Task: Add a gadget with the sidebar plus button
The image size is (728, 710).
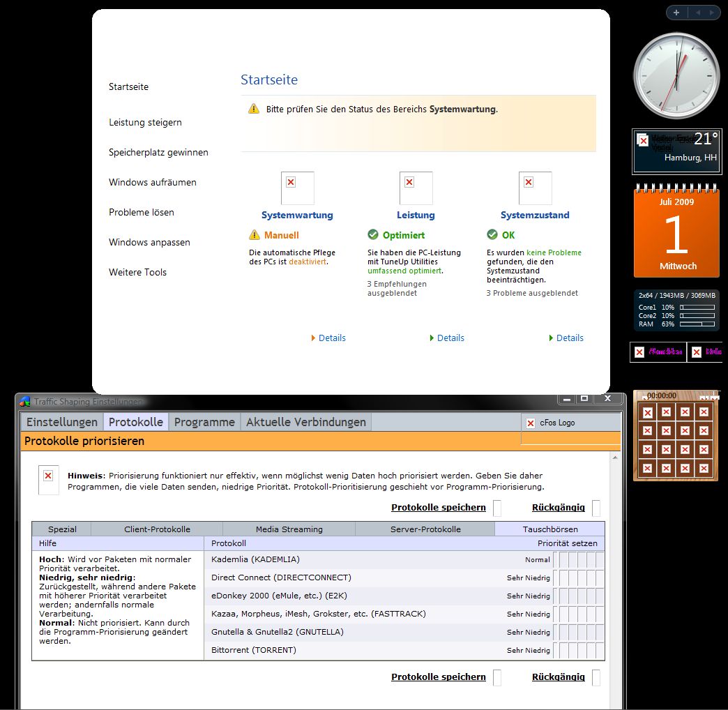Action: [676, 13]
